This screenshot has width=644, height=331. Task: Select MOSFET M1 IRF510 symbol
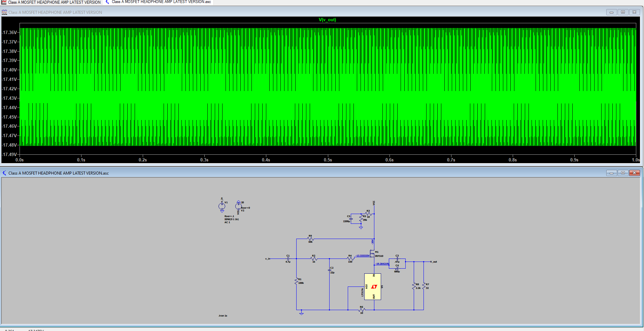372,254
